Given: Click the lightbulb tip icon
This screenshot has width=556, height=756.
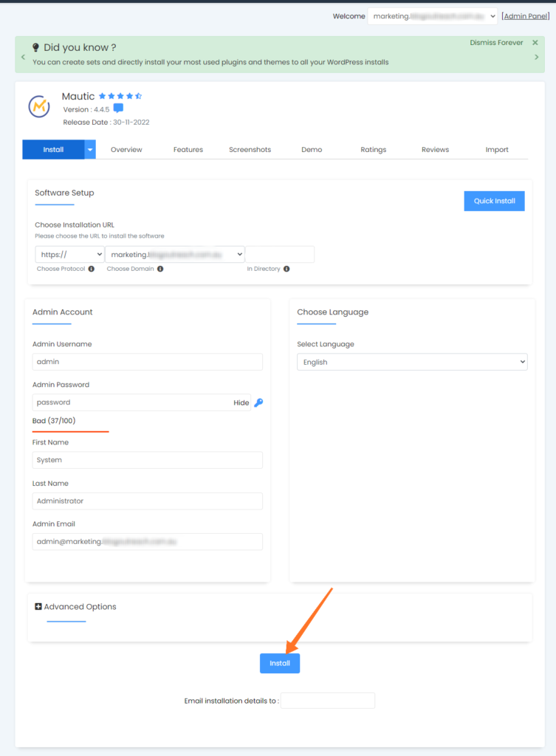Looking at the screenshot, I should 35,47.
